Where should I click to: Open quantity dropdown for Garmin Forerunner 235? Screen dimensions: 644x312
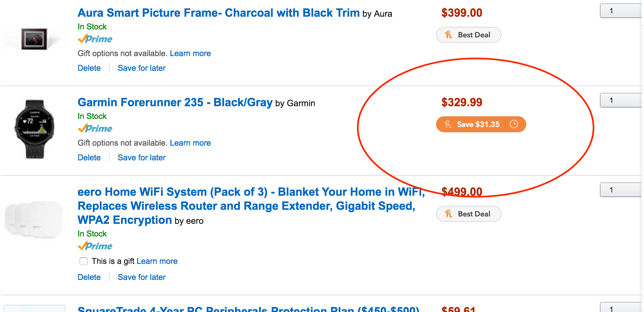click(620, 100)
